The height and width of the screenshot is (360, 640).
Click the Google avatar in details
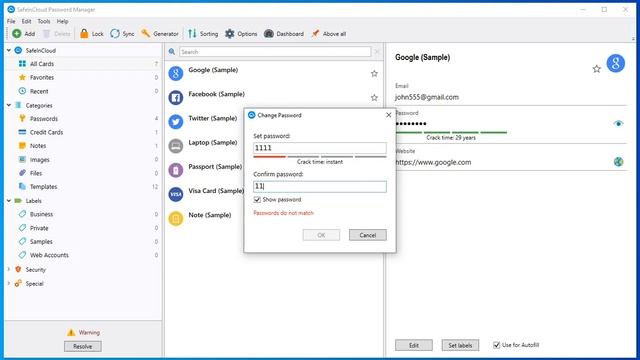pos(616,63)
